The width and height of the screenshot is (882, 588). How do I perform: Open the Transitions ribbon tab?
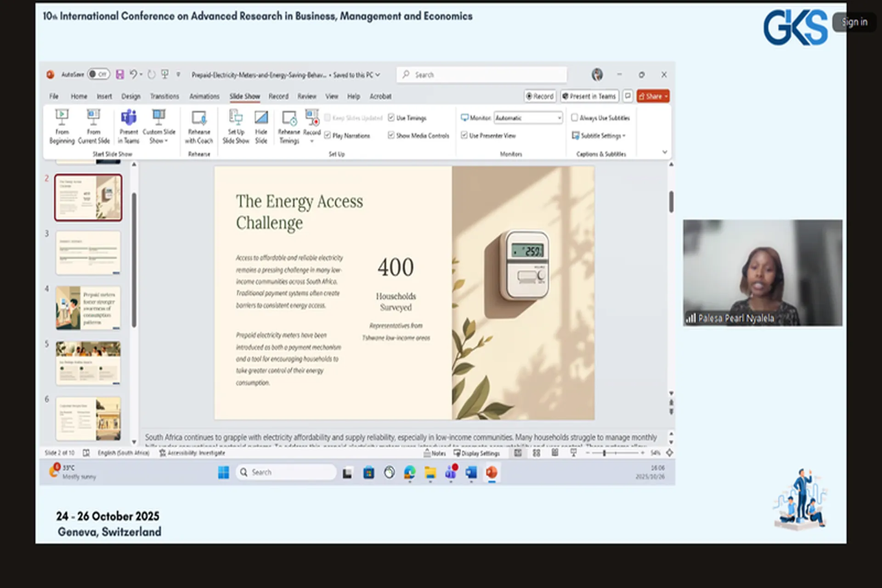164,96
